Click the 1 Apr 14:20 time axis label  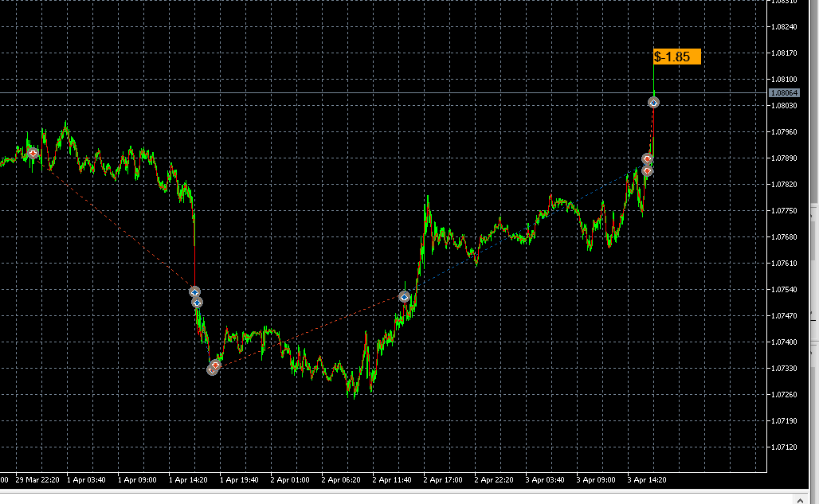[190, 480]
